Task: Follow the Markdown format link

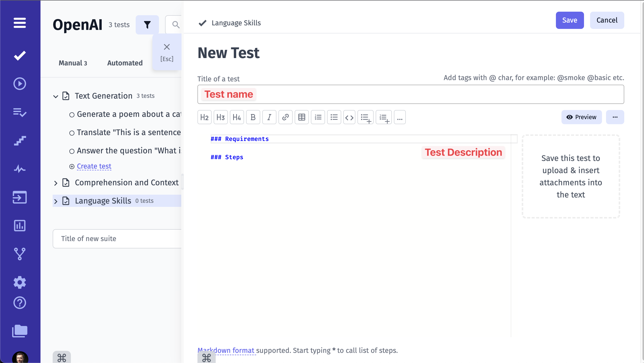Action: [x=226, y=350]
